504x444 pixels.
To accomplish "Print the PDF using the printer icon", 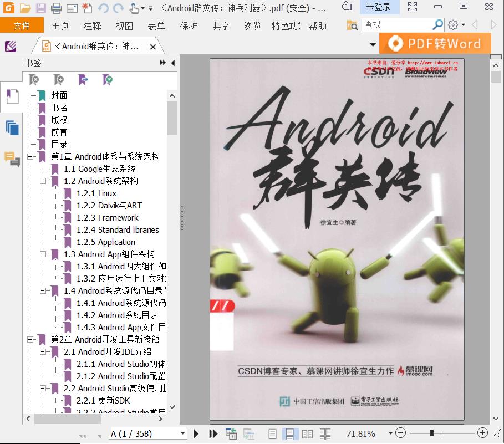I will click(56, 8).
